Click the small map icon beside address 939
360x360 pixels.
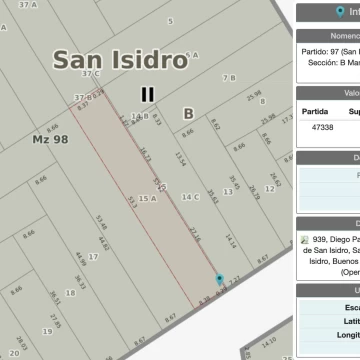coord(305,240)
